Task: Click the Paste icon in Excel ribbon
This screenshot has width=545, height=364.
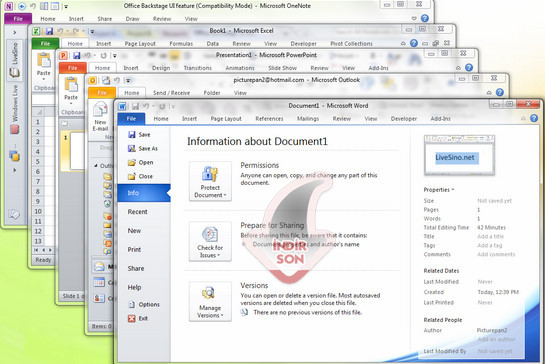Action: tap(43, 60)
